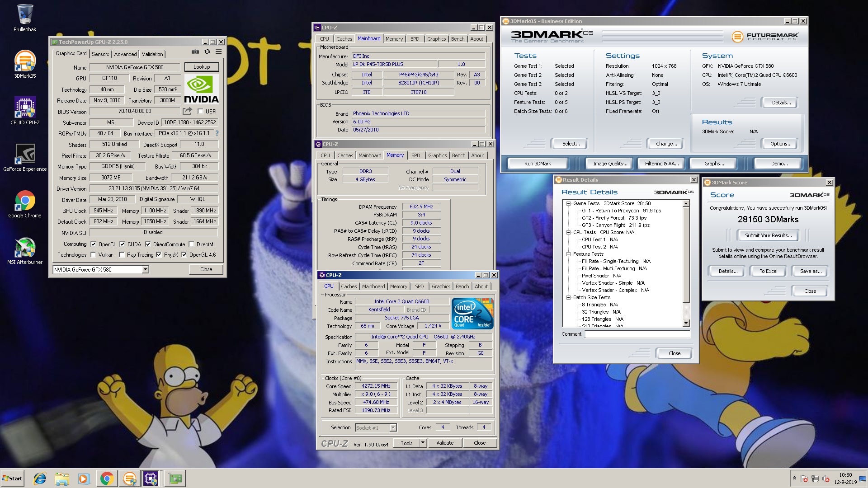Viewport: 868px width, 488px height.
Task: Toggle the Ray Tracing checkbox
Action: [122, 254]
